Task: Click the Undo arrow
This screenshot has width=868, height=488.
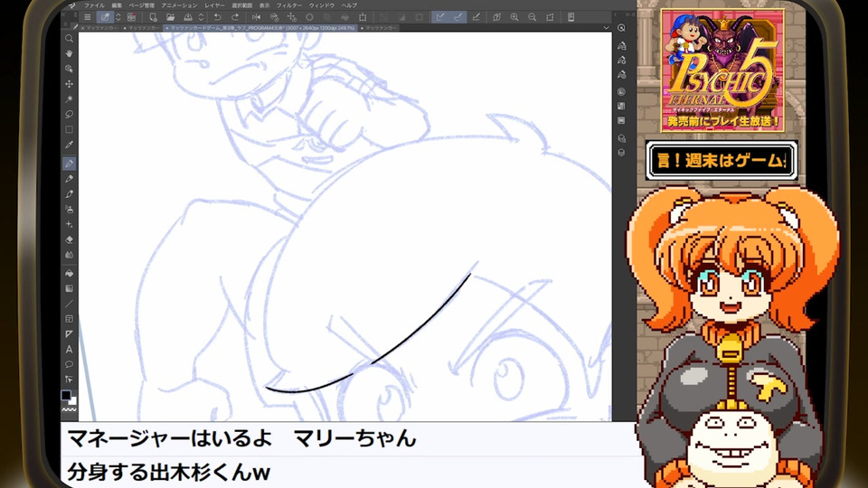Action: click(x=218, y=17)
